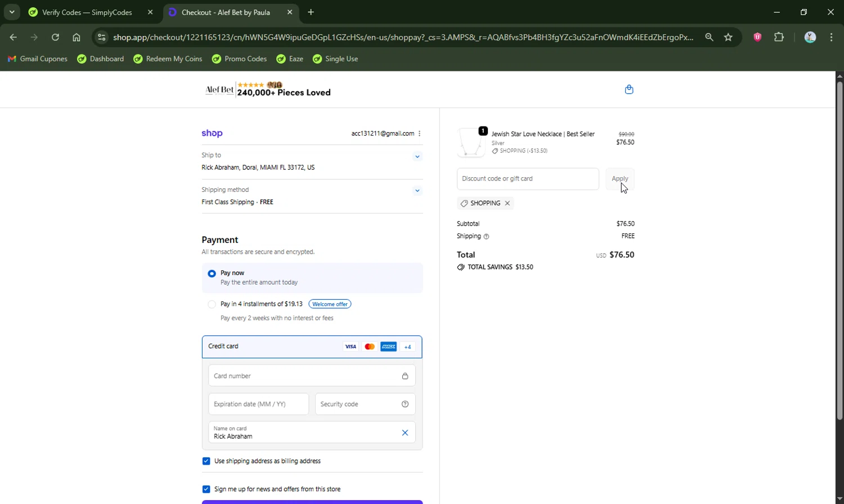Click the Expiration date field
This screenshot has width=844, height=504.
[258, 404]
